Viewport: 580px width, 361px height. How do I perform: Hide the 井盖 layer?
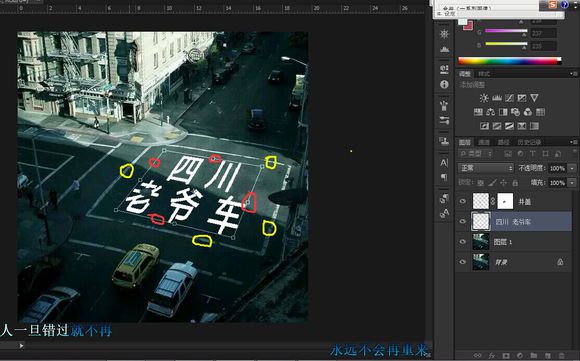(x=463, y=201)
